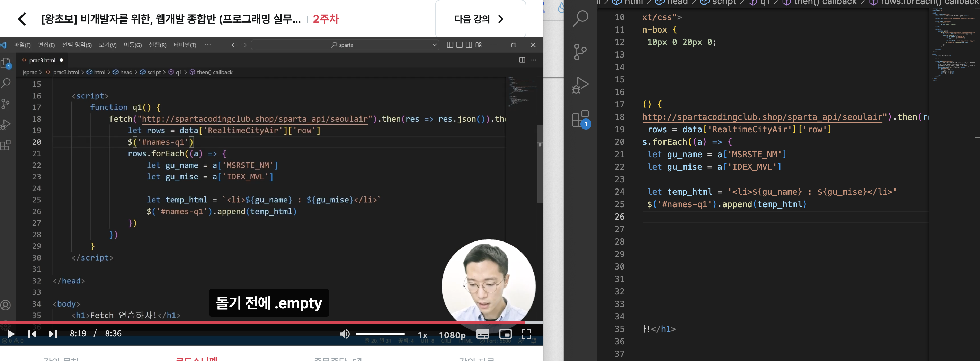Open the spartacodingclub seoulair URL on line 18
Image resolution: width=980 pixels, height=361 pixels.
coord(255,119)
